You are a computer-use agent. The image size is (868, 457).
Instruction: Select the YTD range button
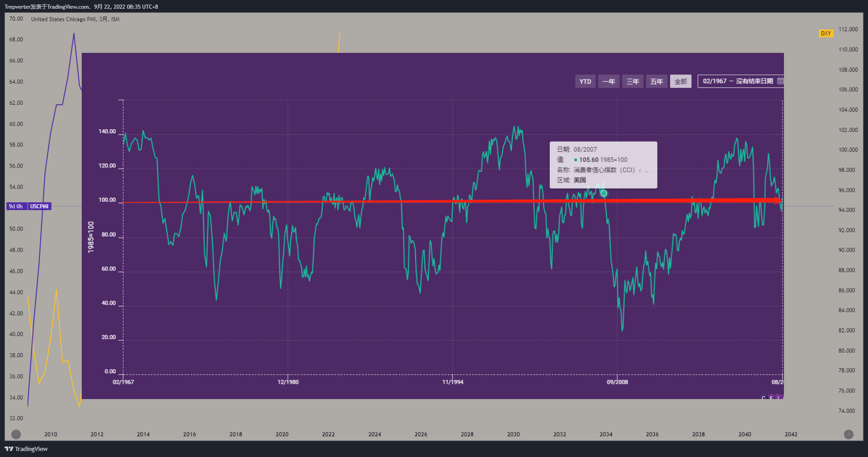coord(585,81)
